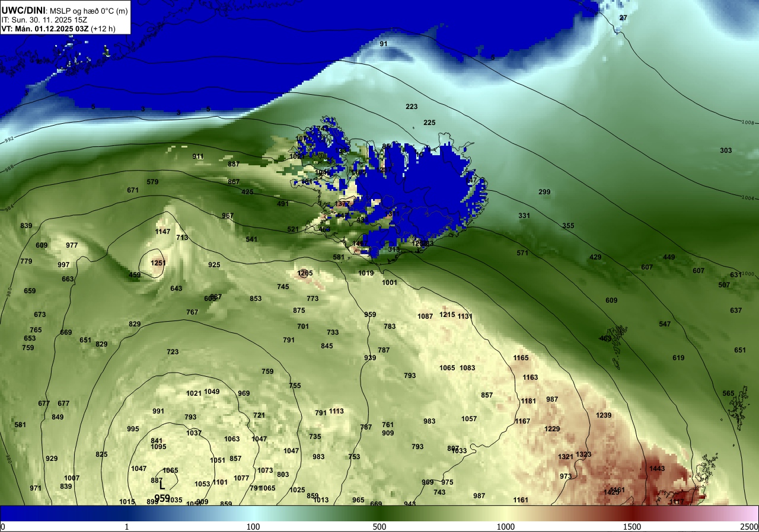Click the 91 height value

coord(384,44)
